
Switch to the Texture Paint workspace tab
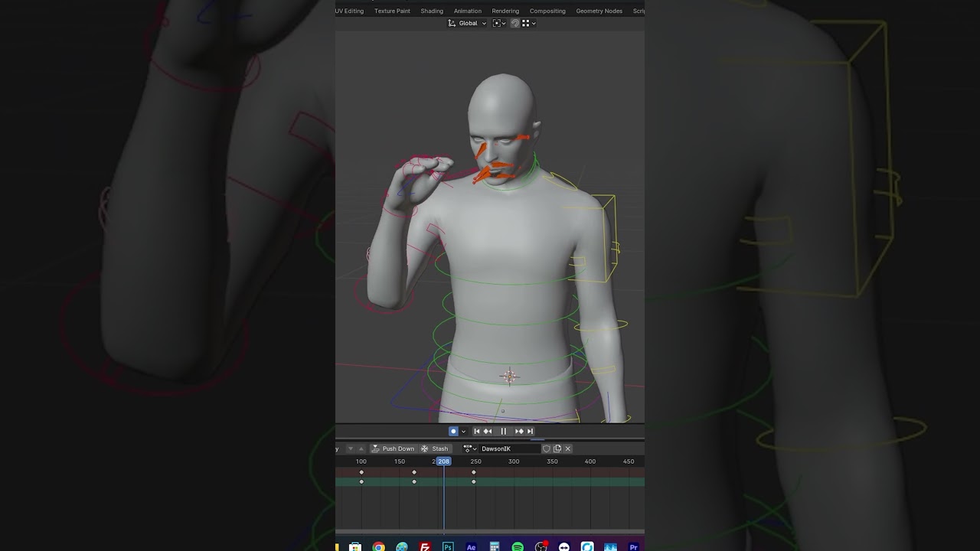[392, 11]
